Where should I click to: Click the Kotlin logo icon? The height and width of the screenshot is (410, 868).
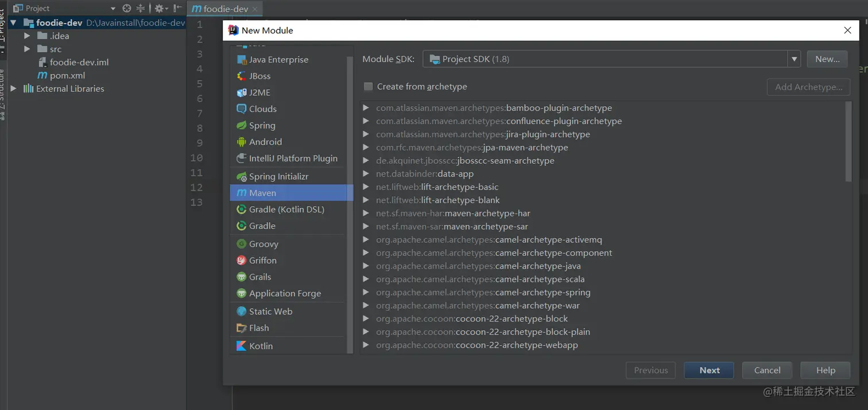[241, 346]
